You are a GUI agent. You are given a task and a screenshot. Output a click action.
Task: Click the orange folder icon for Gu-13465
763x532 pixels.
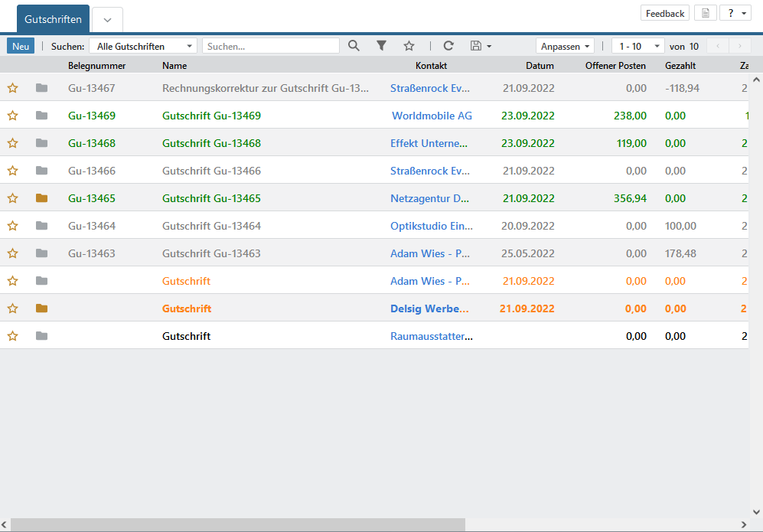tap(41, 198)
